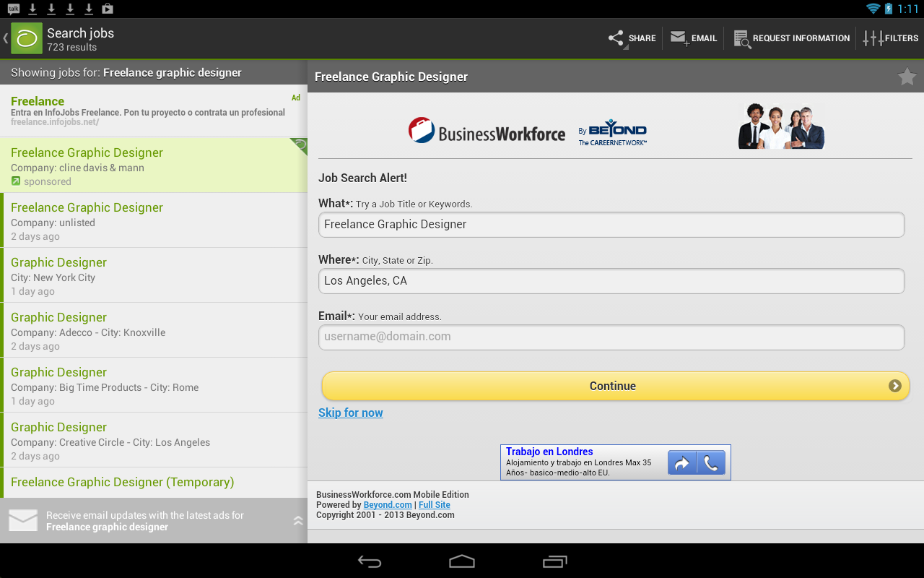This screenshot has height=578, width=924.
Task: Focus the Where location field
Action: pyautogui.click(x=611, y=281)
